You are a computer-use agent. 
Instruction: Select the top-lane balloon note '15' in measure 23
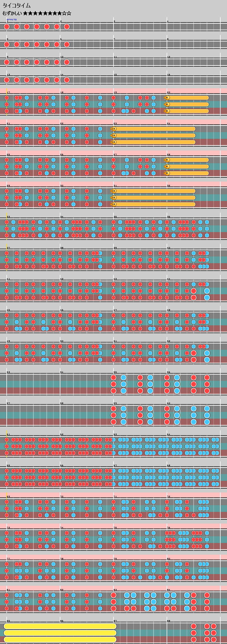113,129
